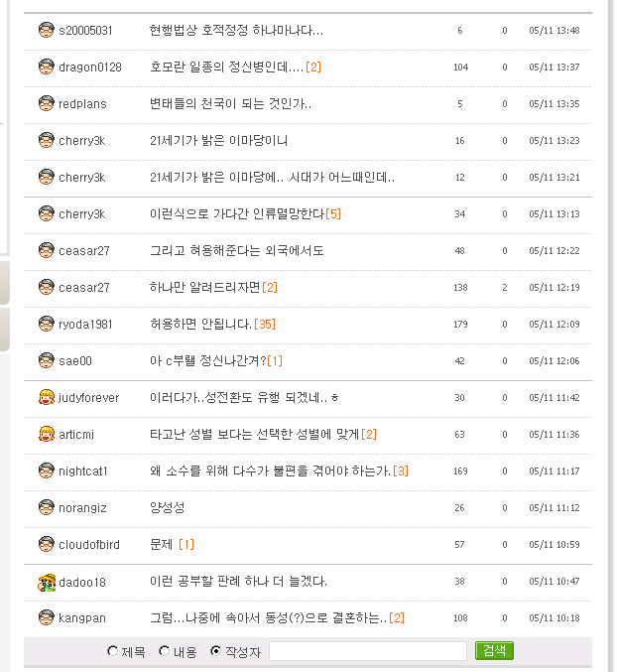Open post '허용하면 안됩니다.'

pos(200,324)
